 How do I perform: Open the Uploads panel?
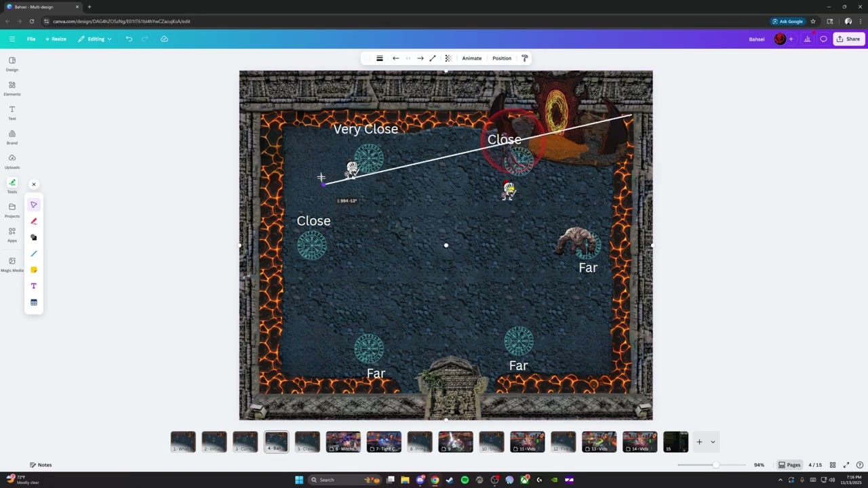click(12, 161)
